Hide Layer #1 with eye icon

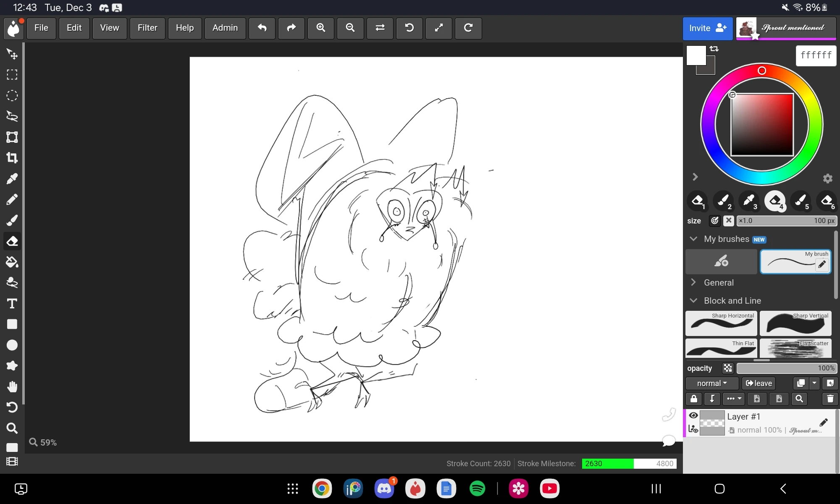tap(693, 415)
